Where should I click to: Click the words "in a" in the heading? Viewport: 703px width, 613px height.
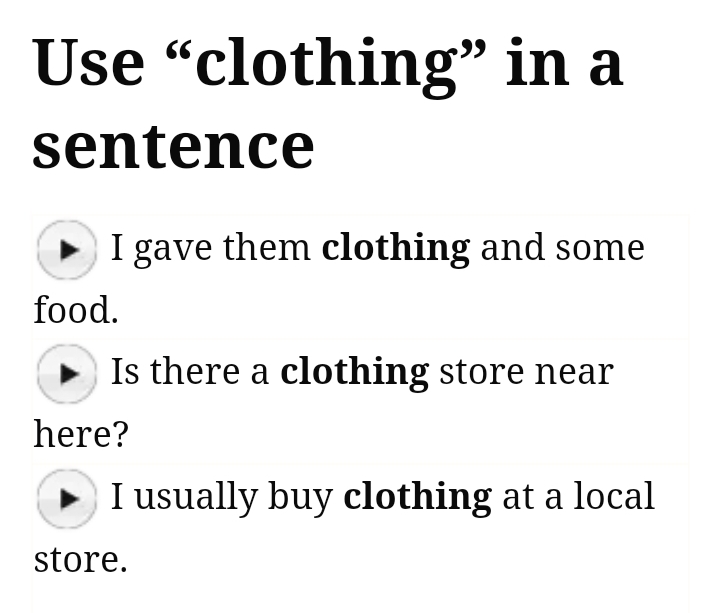point(564,62)
